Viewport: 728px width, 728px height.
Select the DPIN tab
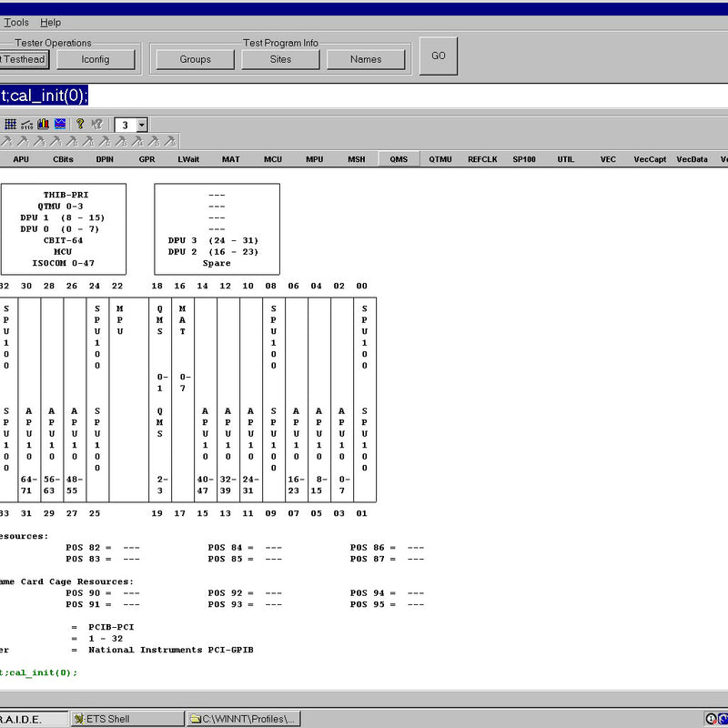[x=104, y=159]
